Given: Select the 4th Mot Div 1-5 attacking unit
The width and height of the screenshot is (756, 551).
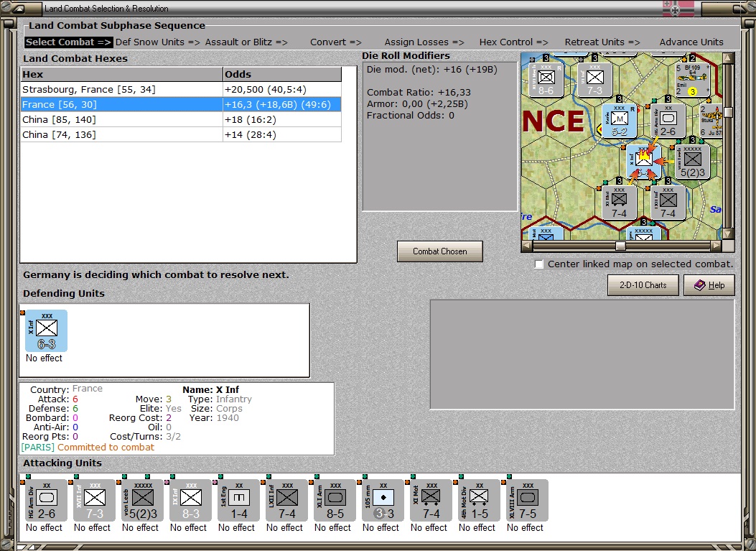Looking at the screenshot, I should coord(480,500).
